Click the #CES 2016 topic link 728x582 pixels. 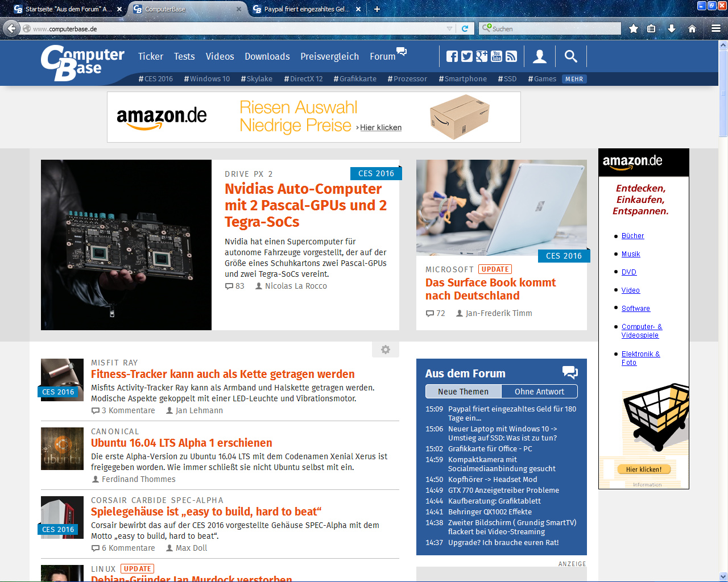[156, 79]
